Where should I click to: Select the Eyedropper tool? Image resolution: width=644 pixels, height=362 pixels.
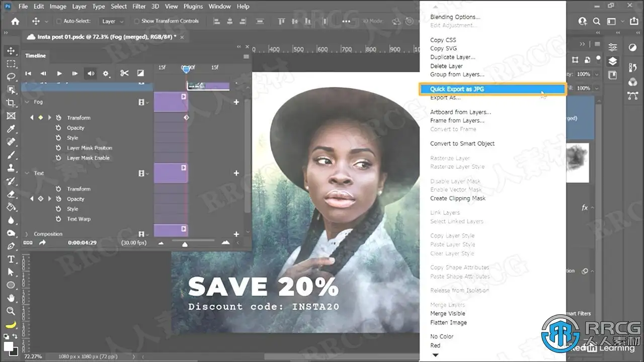(x=11, y=129)
